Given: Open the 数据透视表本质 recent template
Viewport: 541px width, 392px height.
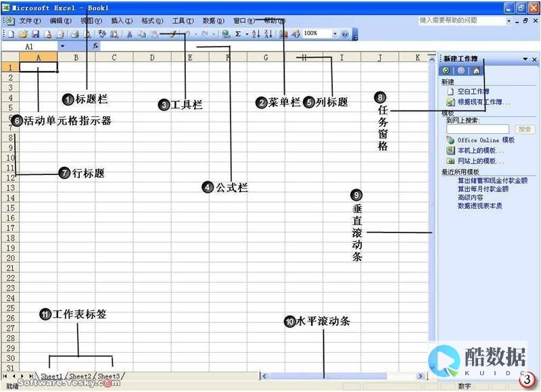Looking at the screenshot, I should (479, 206).
